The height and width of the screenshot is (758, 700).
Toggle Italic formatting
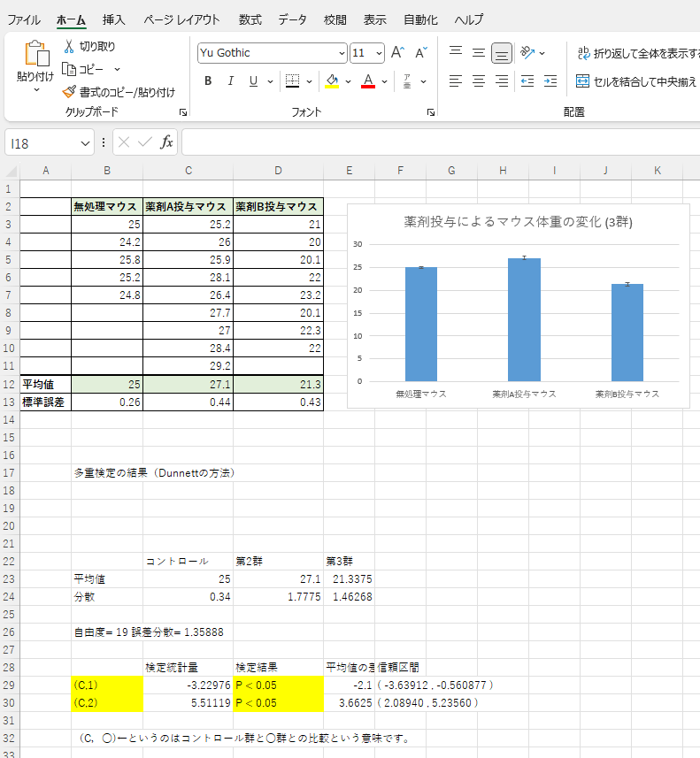click(231, 81)
